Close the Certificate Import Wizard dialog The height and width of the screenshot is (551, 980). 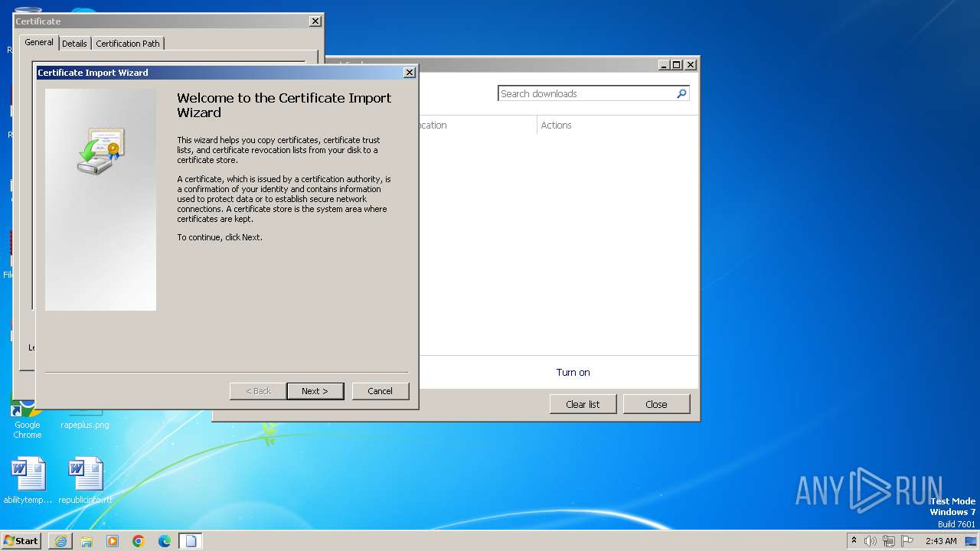[x=410, y=73]
